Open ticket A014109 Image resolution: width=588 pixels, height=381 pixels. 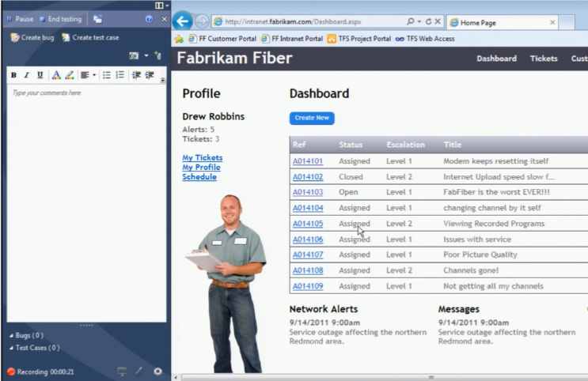click(308, 286)
